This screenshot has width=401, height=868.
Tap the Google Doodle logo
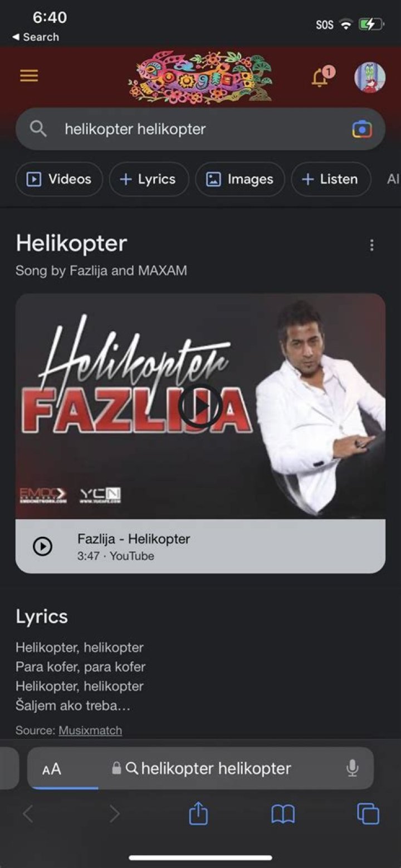[200, 77]
